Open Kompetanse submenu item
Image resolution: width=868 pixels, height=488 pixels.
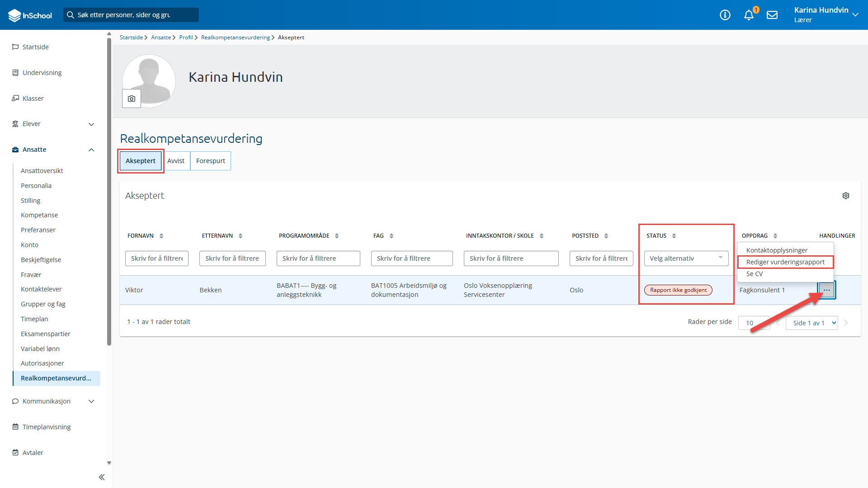pyautogui.click(x=39, y=215)
